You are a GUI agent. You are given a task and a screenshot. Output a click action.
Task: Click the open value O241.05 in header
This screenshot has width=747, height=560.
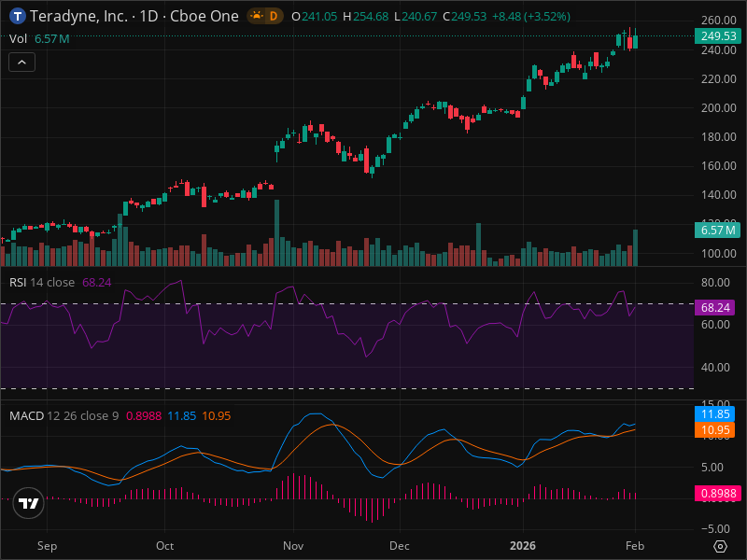point(315,17)
